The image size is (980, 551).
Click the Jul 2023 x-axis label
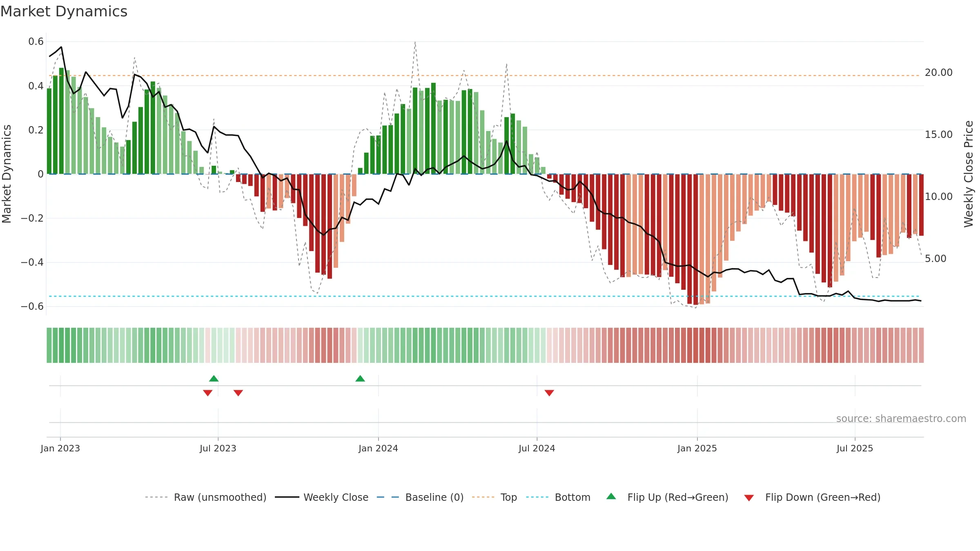(218, 448)
